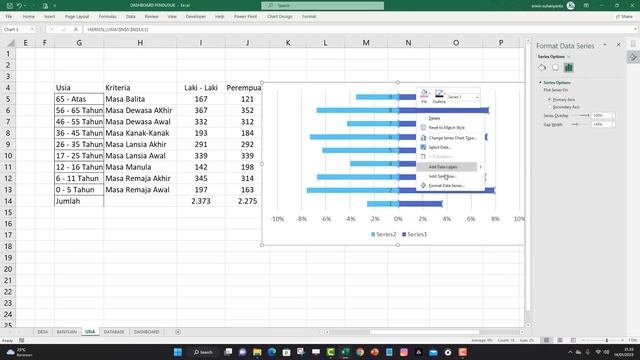Viewport: 640px width, 360px height.
Task: Open Instagram icon in taskbar
Action: click(x=404, y=352)
